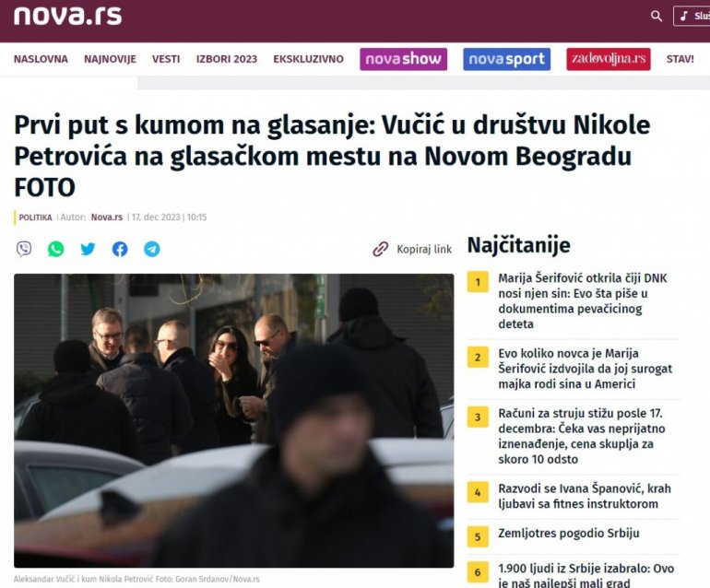Viewport: 710px width, 588px height.
Task: Visit the nova show section badge
Action: pyautogui.click(x=404, y=59)
